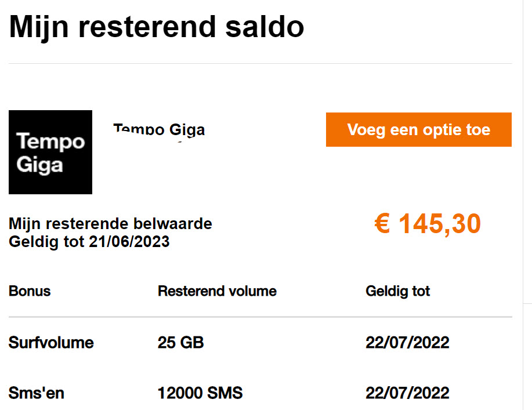Click the Surfvolume expiry date 22/07/2022
This screenshot has height=410, width=532.
point(407,343)
